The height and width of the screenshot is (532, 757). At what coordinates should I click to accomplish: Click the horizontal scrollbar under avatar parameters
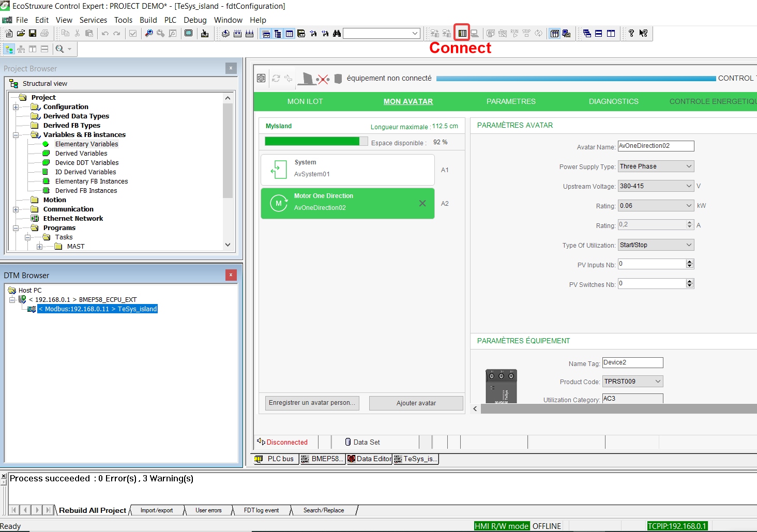coord(618,408)
